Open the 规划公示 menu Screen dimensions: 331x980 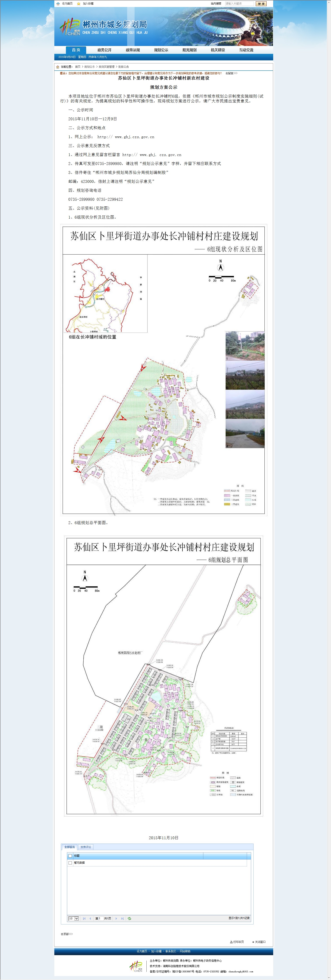(x=161, y=50)
